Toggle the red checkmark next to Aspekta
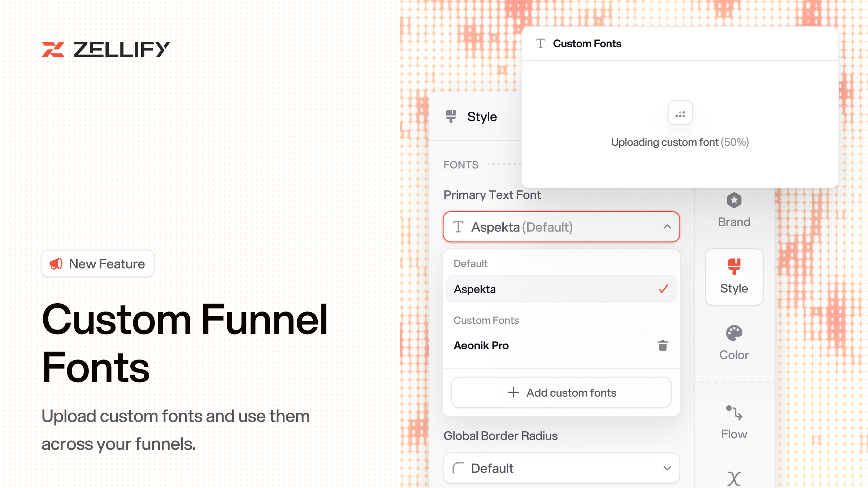 click(x=664, y=289)
